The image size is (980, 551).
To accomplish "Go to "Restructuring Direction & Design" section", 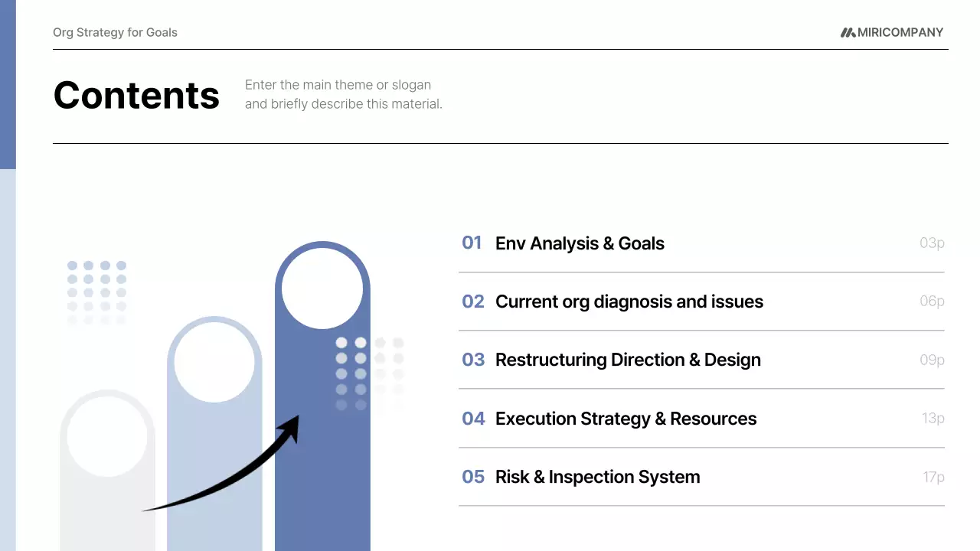I will point(628,360).
